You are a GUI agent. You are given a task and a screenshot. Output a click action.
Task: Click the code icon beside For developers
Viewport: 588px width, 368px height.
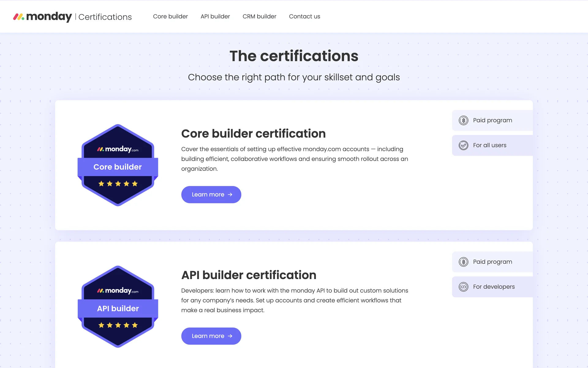tap(463, 287)
